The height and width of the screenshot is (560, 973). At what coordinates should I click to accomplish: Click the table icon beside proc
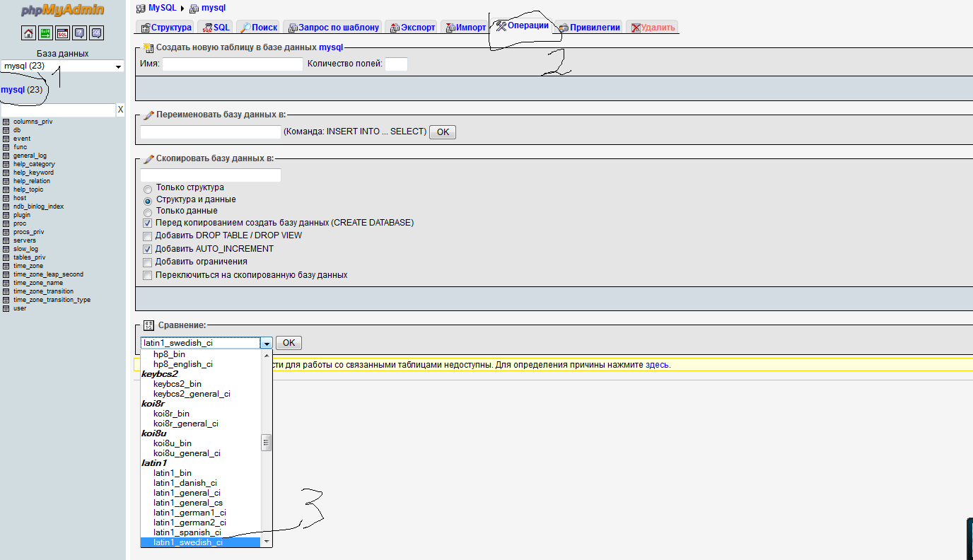pos(6,223)
